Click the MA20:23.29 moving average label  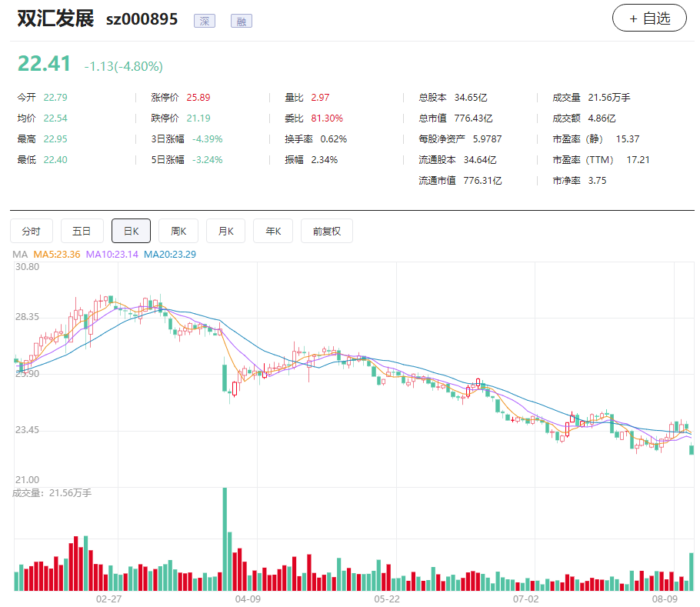(x=170, y=255)
